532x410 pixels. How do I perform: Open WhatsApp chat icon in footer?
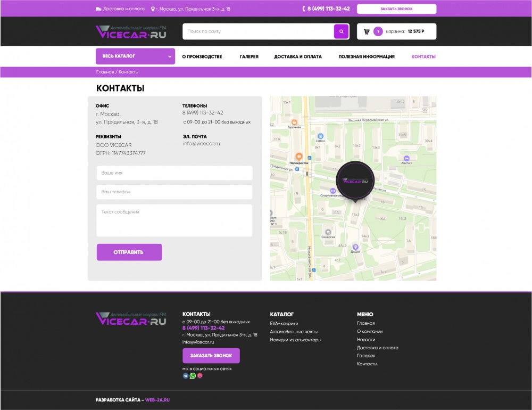193,376
